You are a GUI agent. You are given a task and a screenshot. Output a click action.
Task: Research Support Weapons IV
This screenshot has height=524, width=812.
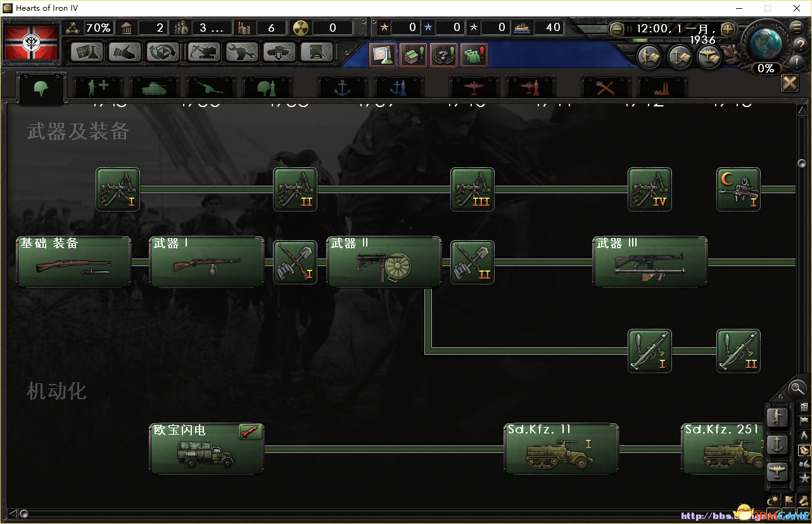click(650, 189)
